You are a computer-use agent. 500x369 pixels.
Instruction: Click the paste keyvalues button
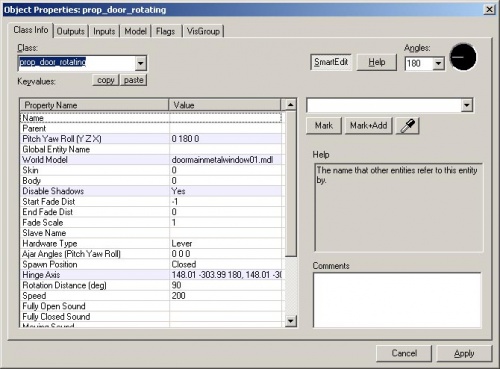tap(133, 80)
